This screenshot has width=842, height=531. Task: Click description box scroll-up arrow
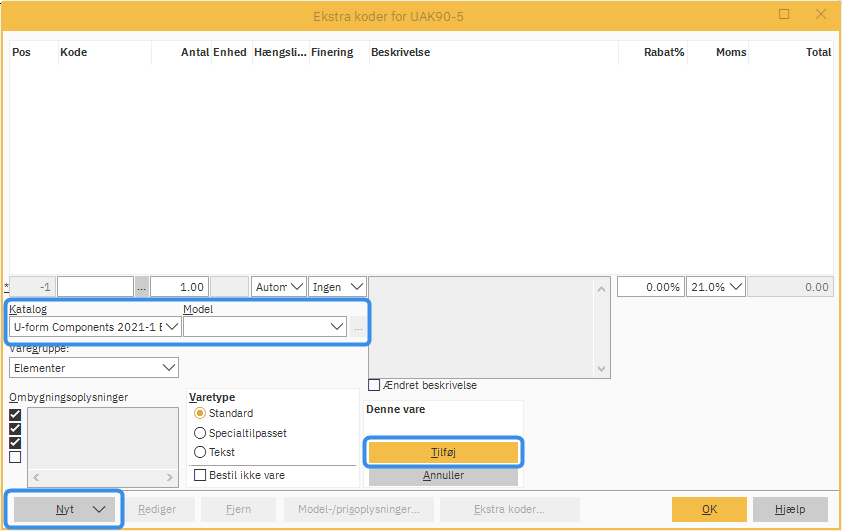click(601, 289)
